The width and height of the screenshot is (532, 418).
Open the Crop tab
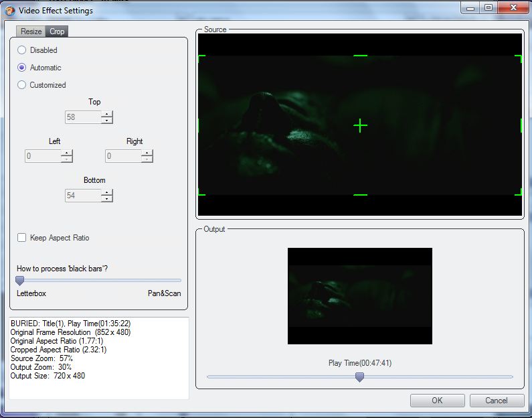coord(58,31)
